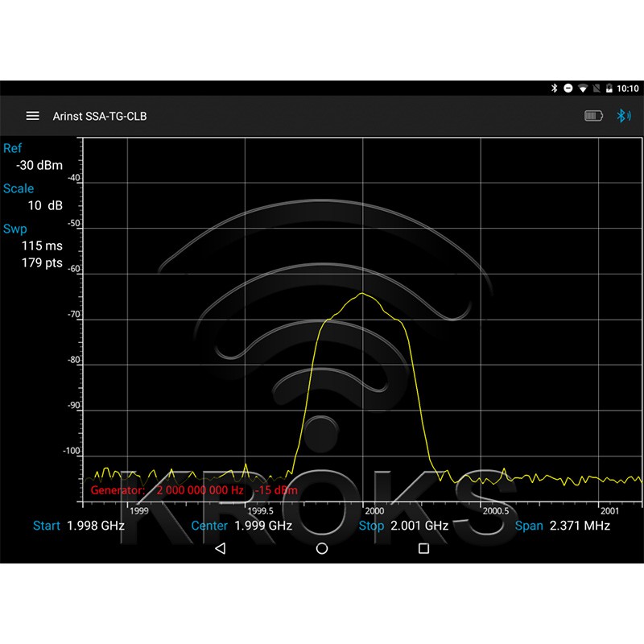Tap the device battery indicator icon

[593, 116]
